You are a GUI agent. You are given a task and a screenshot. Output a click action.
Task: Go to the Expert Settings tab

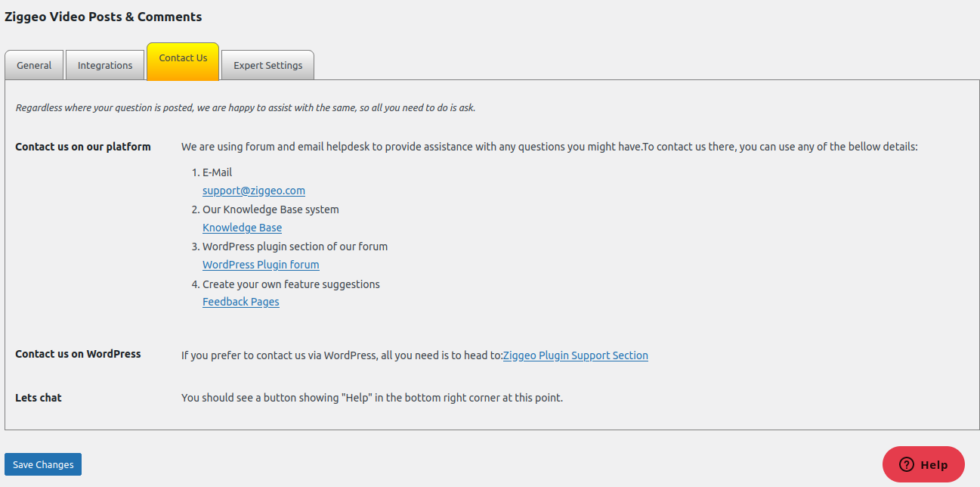(x=267, y=65)
